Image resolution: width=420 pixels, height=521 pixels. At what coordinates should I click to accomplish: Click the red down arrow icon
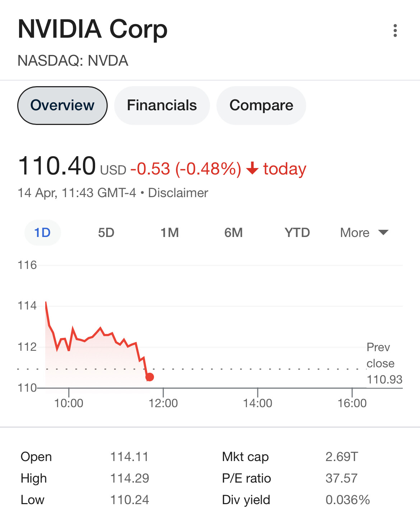(x=252, y=168)
